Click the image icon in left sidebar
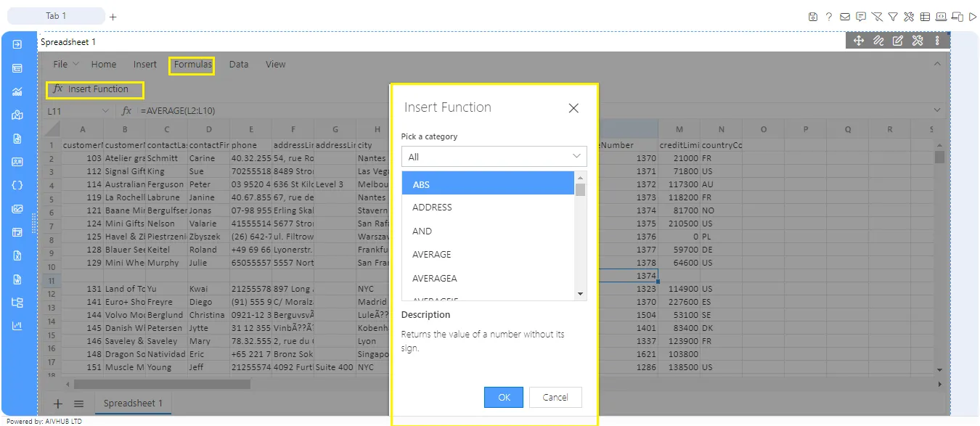 pyautogui.click(x=17, y=209)
